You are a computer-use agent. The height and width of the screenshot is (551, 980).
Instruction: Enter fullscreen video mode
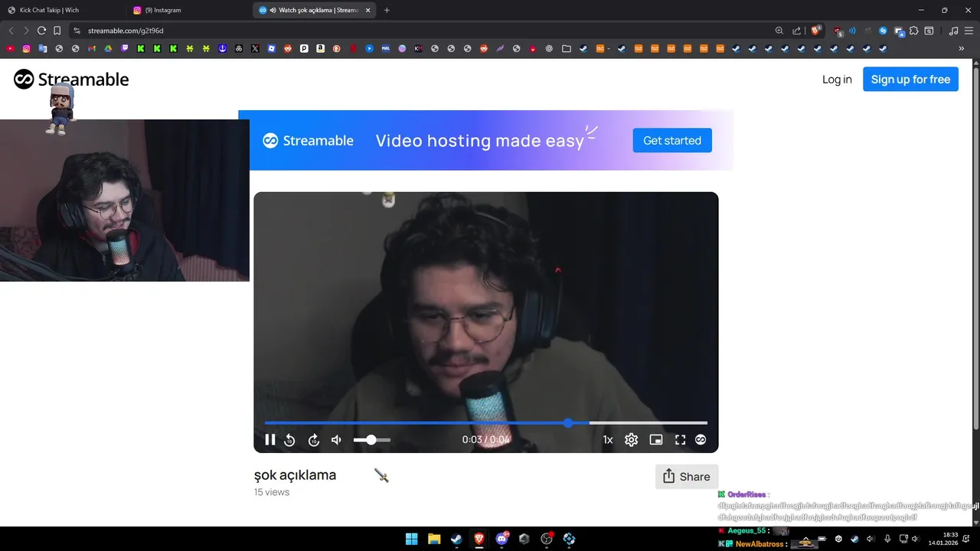point(680,440)
